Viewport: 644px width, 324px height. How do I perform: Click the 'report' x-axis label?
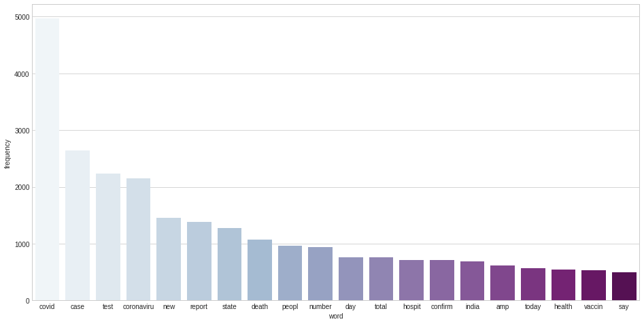pyautogui.click(x=199, y=307)
